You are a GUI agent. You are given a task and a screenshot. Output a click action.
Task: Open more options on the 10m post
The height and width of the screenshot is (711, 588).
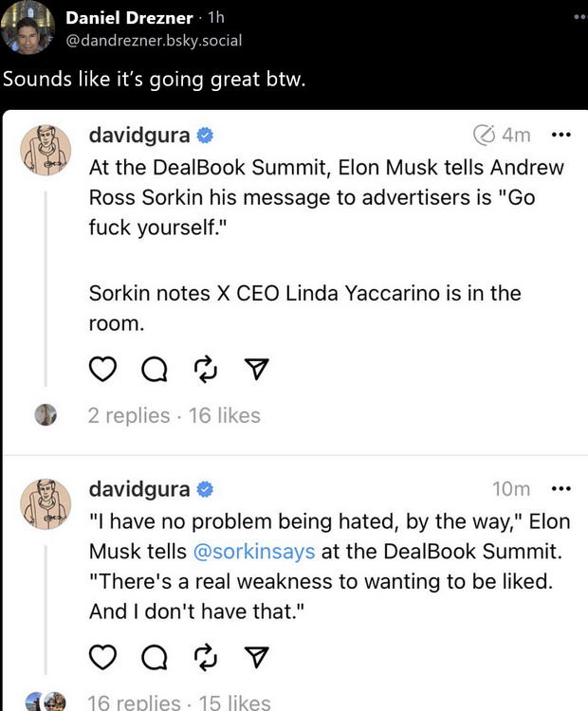561,488
